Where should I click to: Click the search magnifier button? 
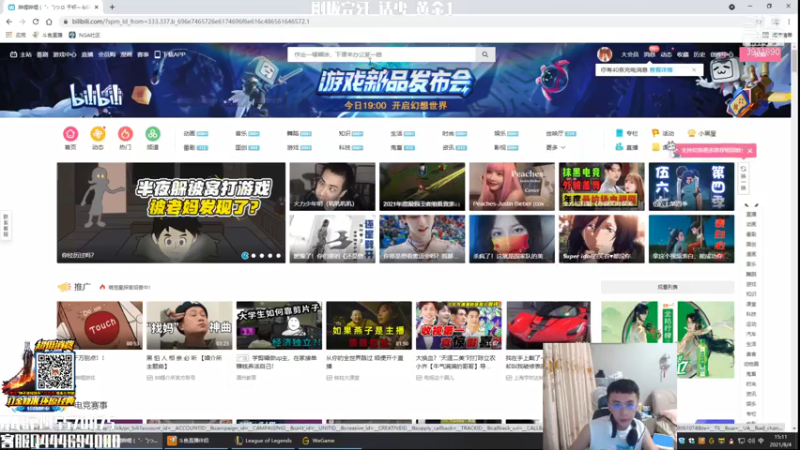click(x=485, y=54)
